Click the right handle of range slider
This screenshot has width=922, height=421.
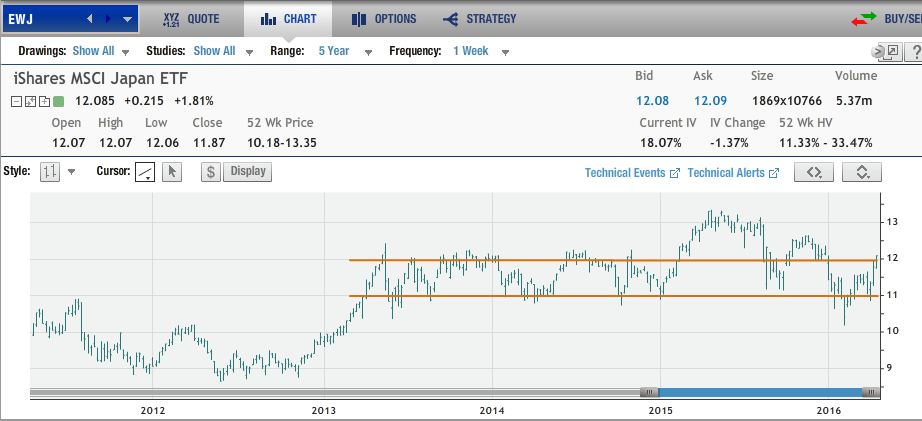tap(871, 392)
